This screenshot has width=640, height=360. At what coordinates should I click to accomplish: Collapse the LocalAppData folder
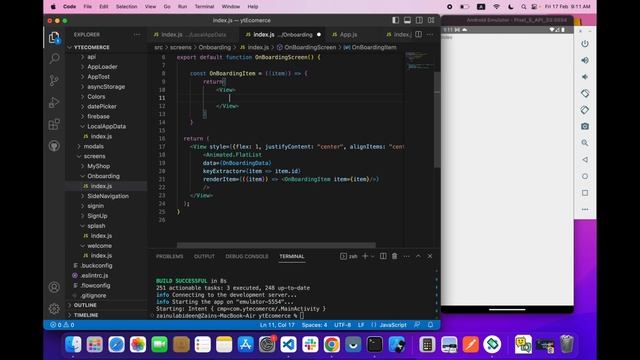[x=106, y=126]
